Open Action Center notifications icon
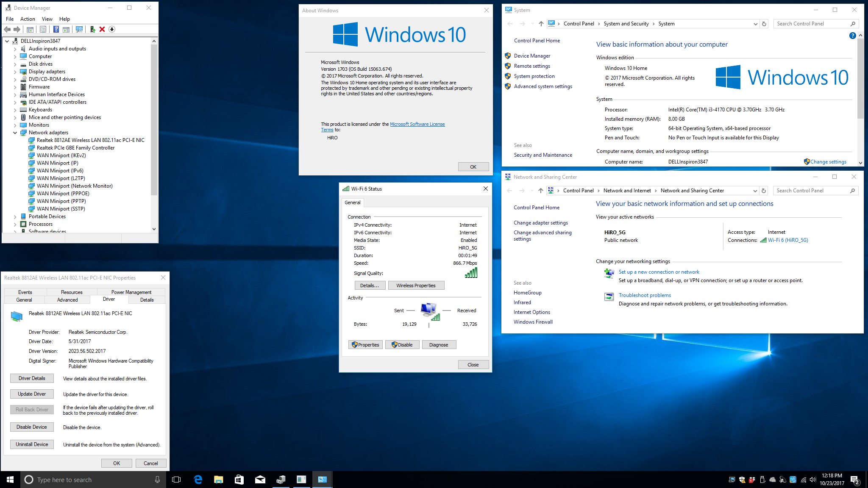868x488 pixels. click(x=855, y=480)
